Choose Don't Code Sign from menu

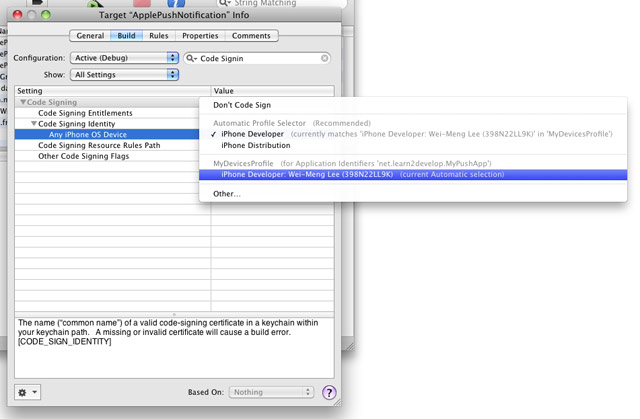242,105
